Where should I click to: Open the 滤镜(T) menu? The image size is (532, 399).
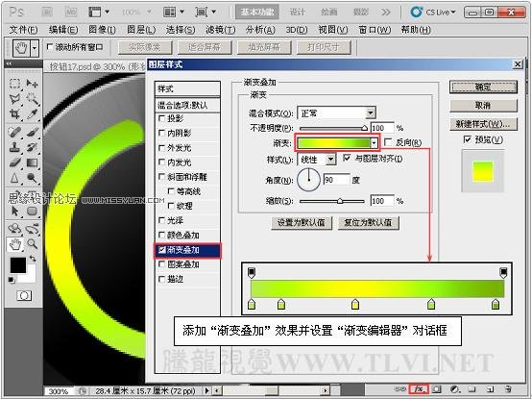point(221,30)
